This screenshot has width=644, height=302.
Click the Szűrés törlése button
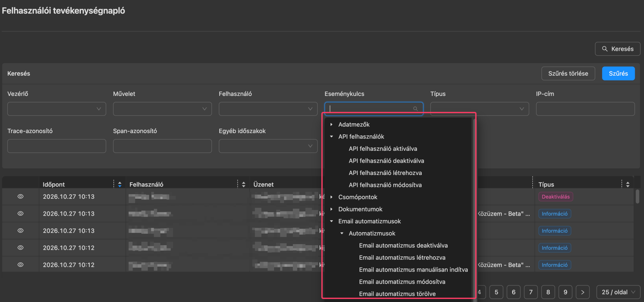(568, 73)
